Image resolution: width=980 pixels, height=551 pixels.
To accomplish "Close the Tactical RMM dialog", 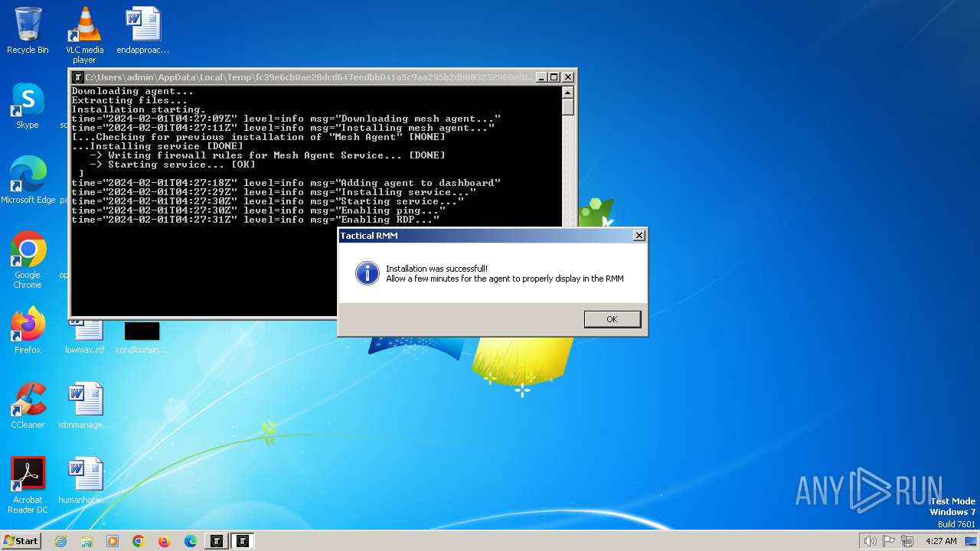I will pyautogui.click(x=639, y=236).
